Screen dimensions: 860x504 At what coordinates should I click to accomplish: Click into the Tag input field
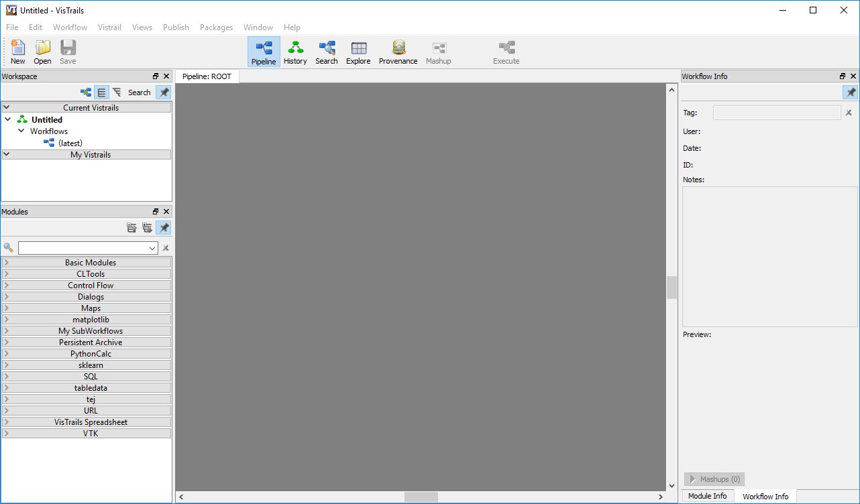(776, 113)
